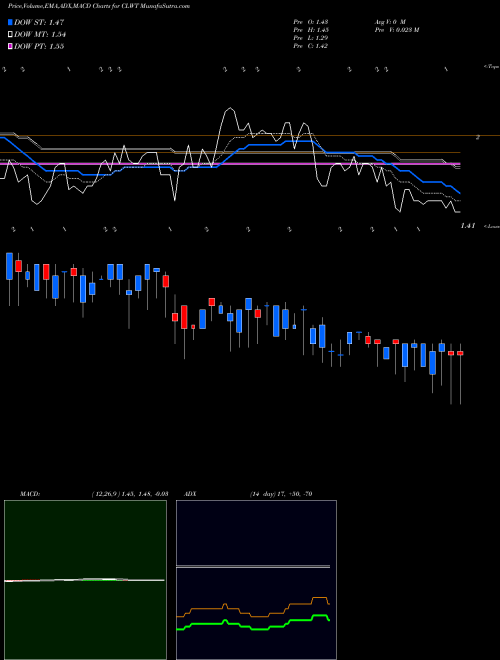Screen dimensions: 500x660
Task: Click the 'Pre V: 0.023 M' volume text
Action: (x=396, y=30)
